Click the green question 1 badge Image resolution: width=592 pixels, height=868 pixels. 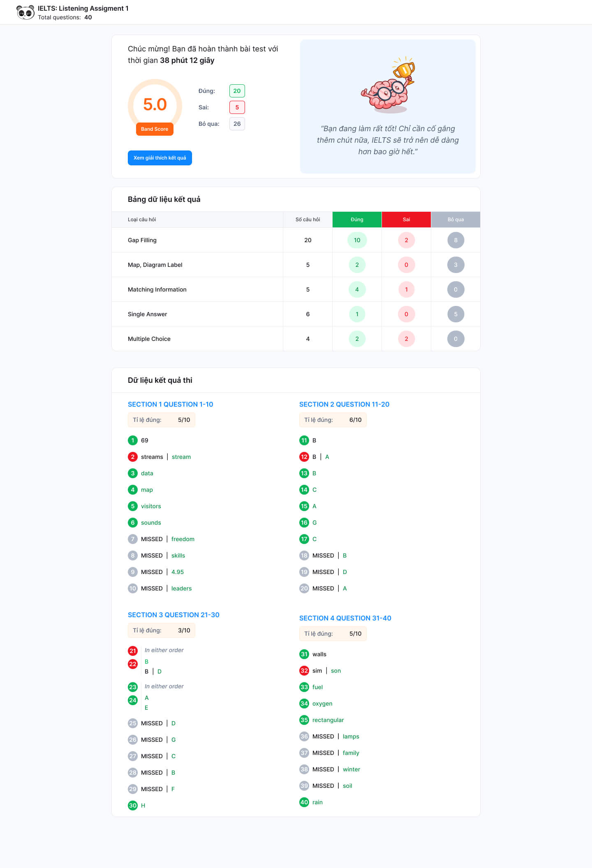(132, 440)
